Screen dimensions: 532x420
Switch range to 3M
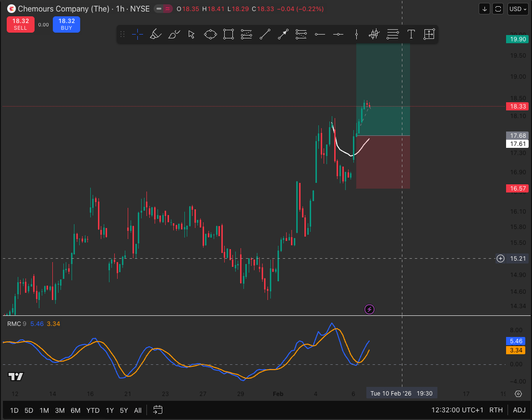click(60, 410)
